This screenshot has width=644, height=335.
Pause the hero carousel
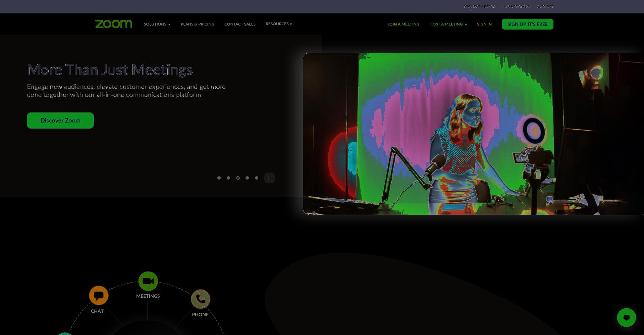click(270, 178)
